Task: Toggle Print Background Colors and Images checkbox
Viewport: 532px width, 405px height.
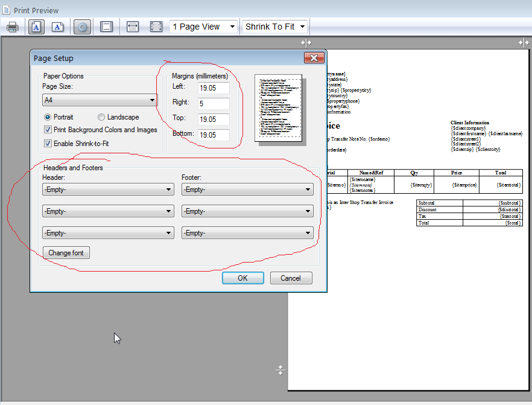Action: [x=48, y=130]
